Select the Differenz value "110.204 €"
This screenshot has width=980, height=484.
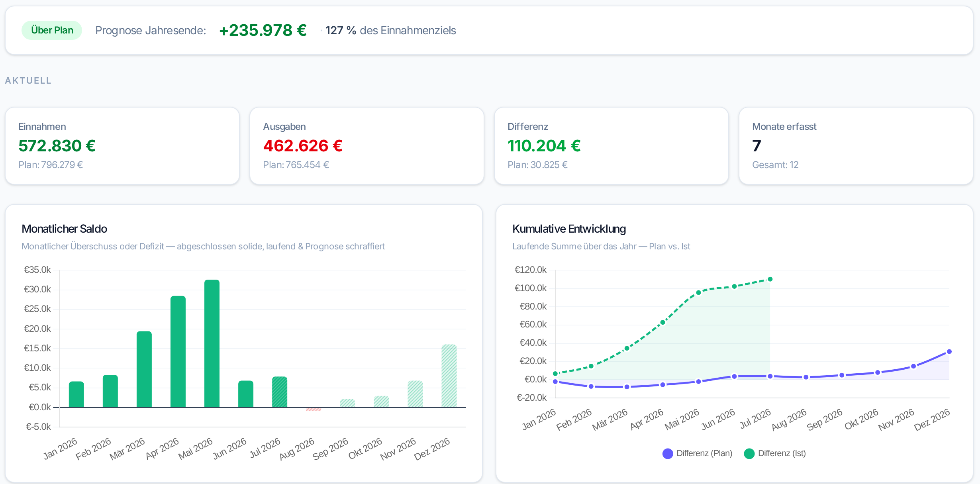pyautogui.click(x=544, y=145)
